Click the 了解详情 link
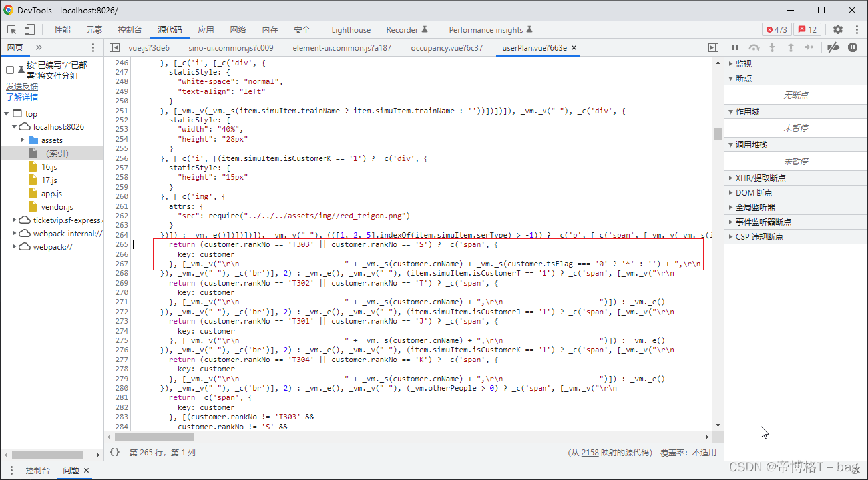 tap(22, 97)
